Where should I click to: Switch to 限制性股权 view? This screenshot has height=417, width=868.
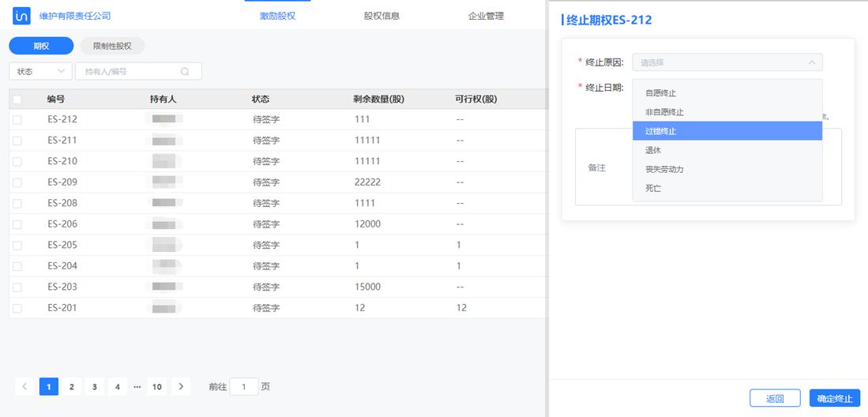tap(112, 46)
